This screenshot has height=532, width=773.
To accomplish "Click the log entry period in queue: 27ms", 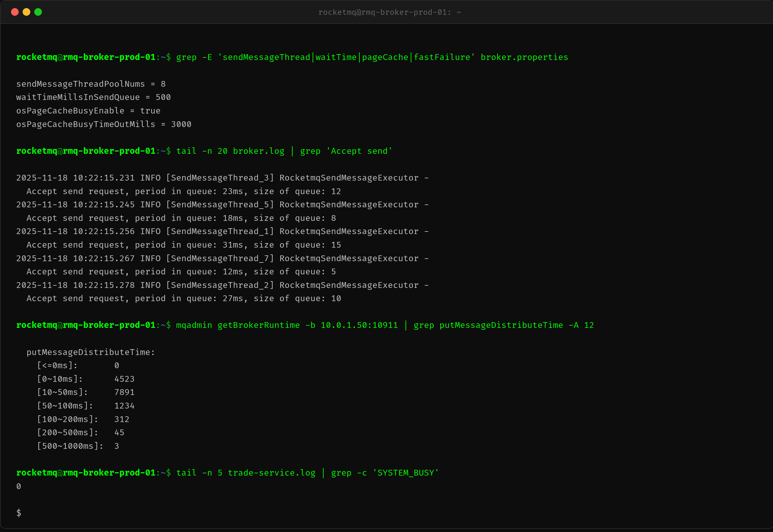I will click(184, 299).
